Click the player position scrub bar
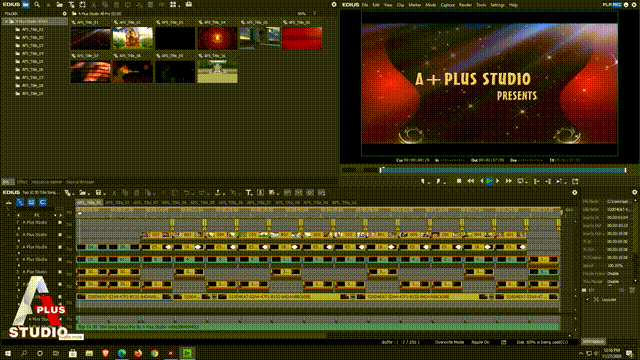The width and height of the screenshot is (640, 360). click(x=503, y=170)
